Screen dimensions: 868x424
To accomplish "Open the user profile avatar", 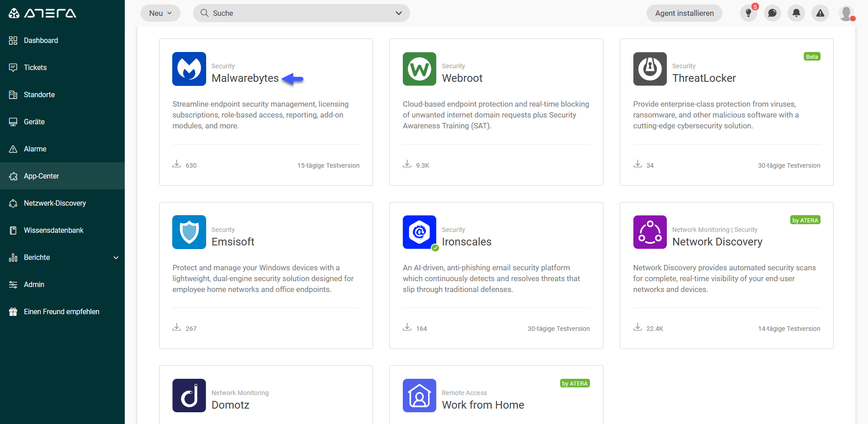I will pyautogui.click(x=846, y=13).
